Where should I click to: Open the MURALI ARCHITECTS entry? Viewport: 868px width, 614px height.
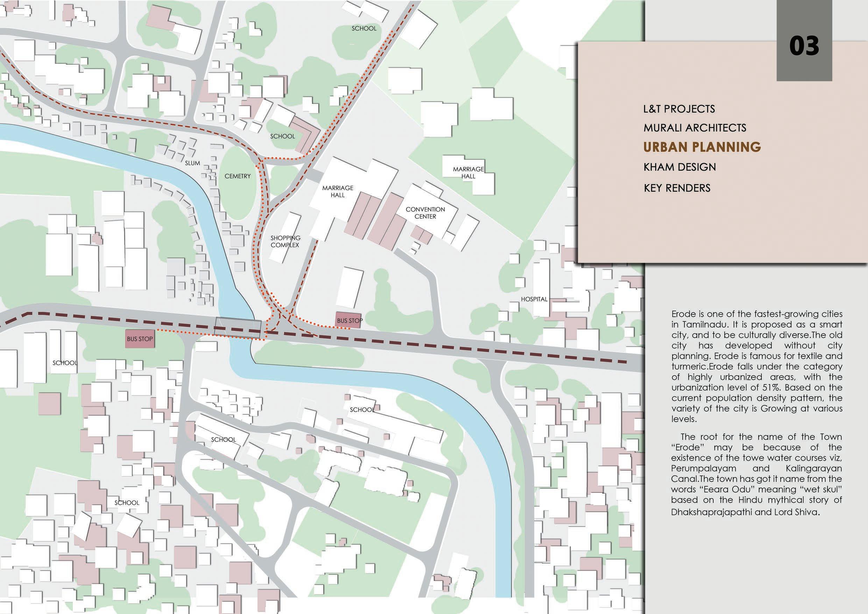coord(695,128)
